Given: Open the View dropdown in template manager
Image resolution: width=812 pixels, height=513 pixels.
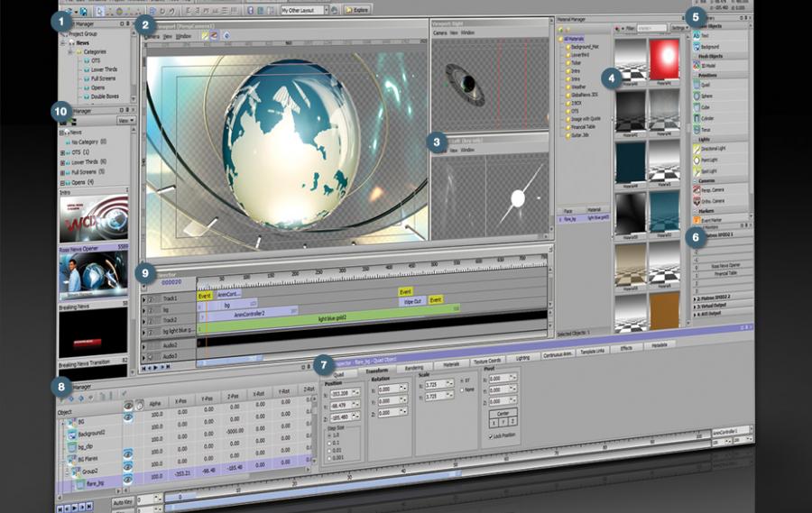Looking at the screenshot, I should point(125,120).
